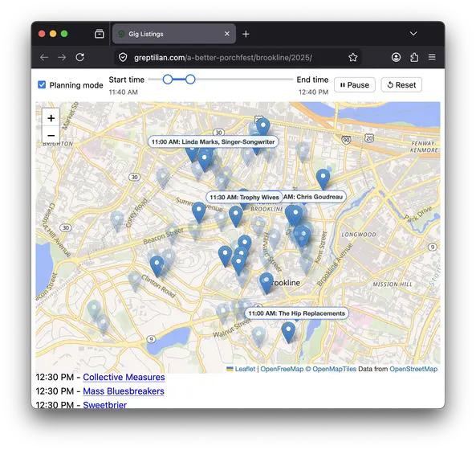Click the Chris Goudreau tooltip label
This screenshot has height=450, width=476.
(x=314, y=197)
